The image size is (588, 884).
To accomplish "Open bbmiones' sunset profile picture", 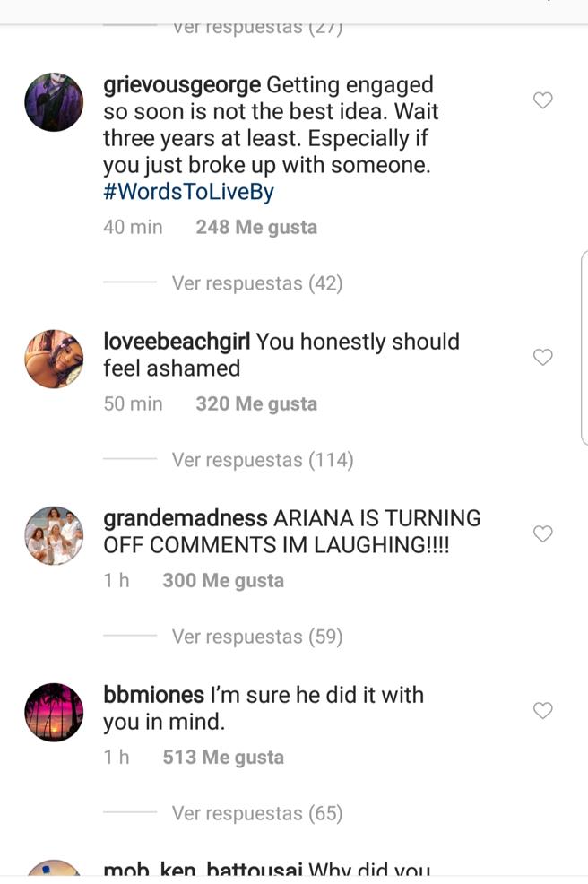I will click(53, 711).
